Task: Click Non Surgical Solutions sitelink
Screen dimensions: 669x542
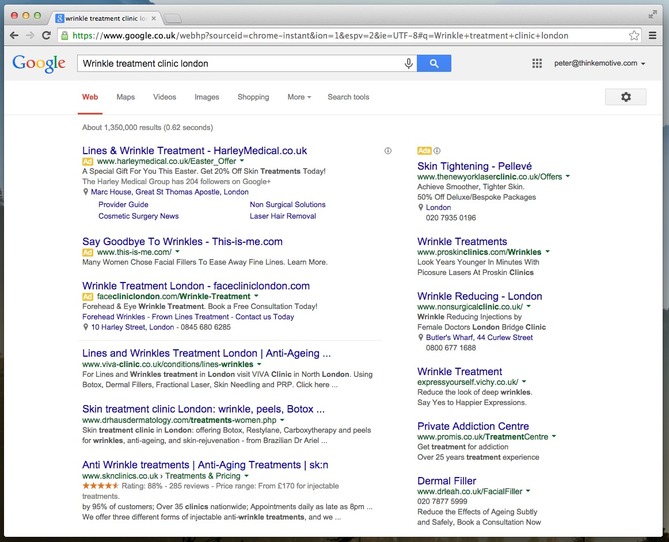Action: (x=288, y=204)
